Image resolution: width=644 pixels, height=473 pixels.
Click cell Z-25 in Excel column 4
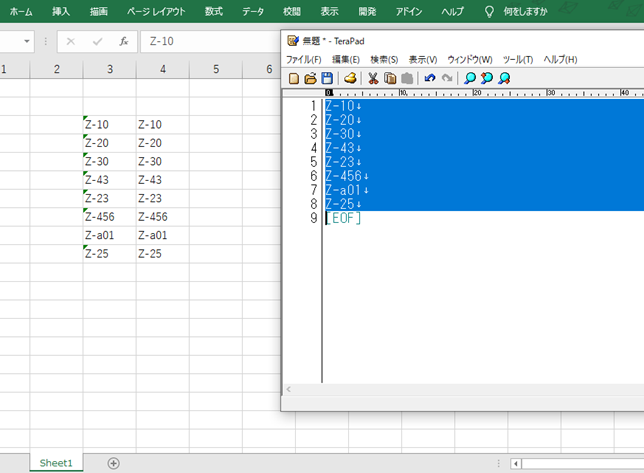click(163, 254)
